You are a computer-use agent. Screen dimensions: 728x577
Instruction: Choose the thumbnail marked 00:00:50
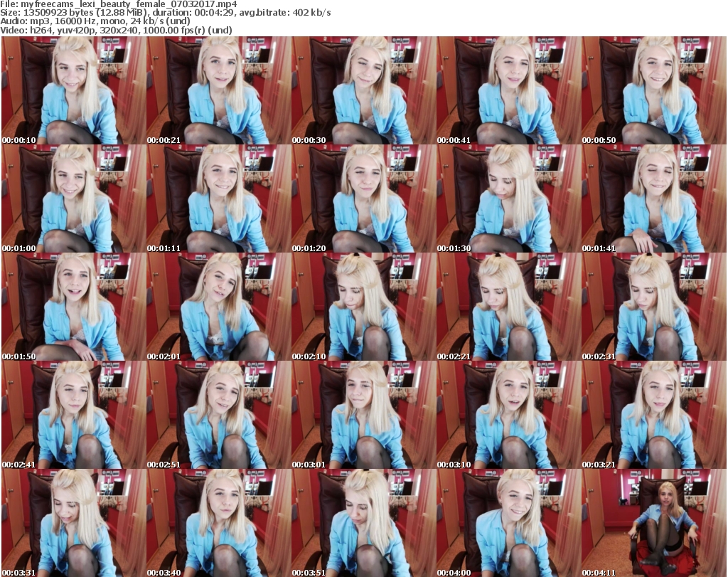(654, 90)
